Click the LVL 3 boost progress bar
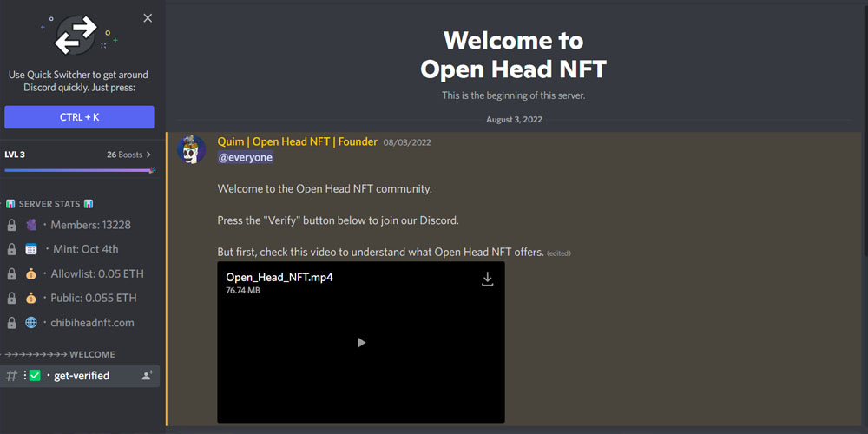Image resolution: width=868 pixels, height=434 pixels. 80,170
